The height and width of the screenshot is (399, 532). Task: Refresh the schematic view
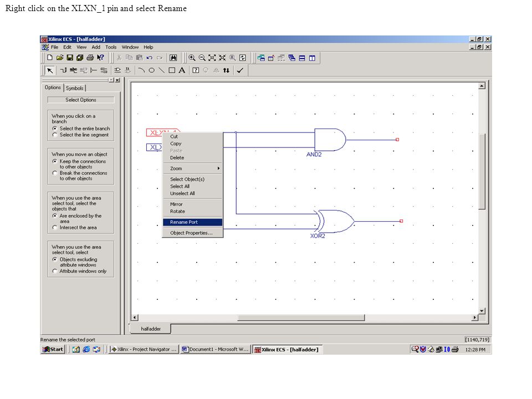(243, 58)
